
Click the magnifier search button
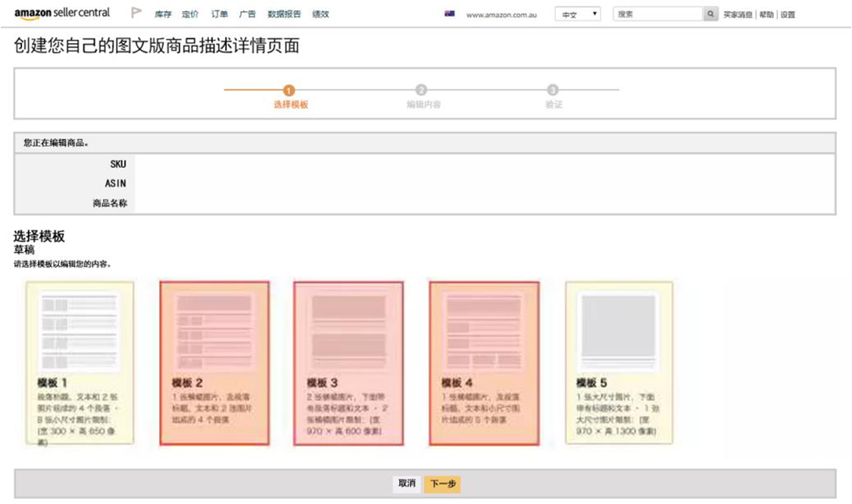(710, 14)
